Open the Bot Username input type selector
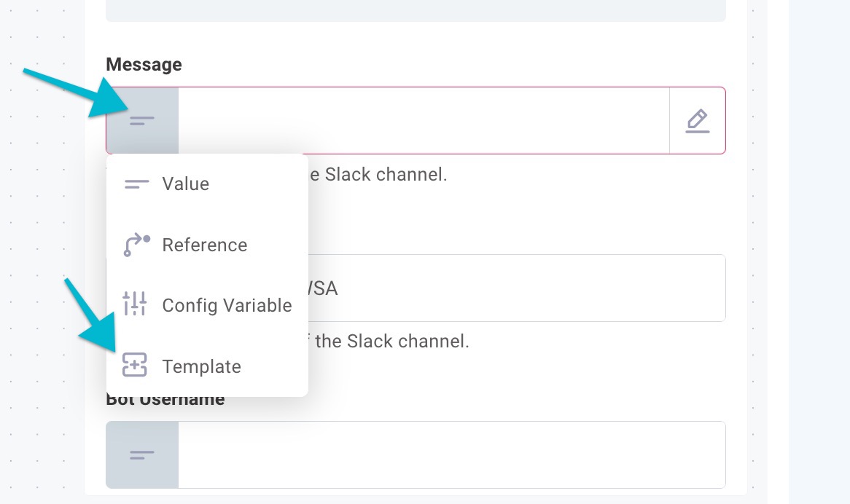850x504 pixels. [x=142, y=454]
